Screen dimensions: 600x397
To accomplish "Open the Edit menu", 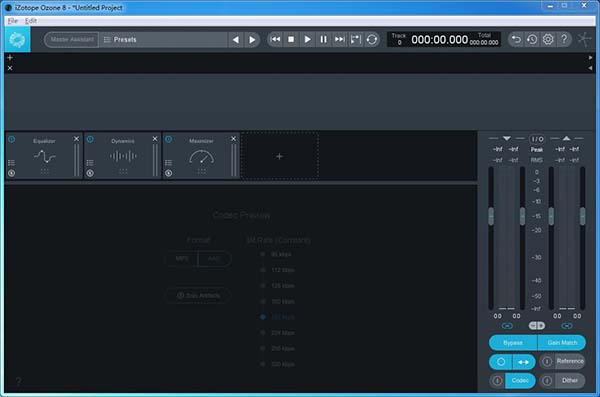I will [31, 21].
